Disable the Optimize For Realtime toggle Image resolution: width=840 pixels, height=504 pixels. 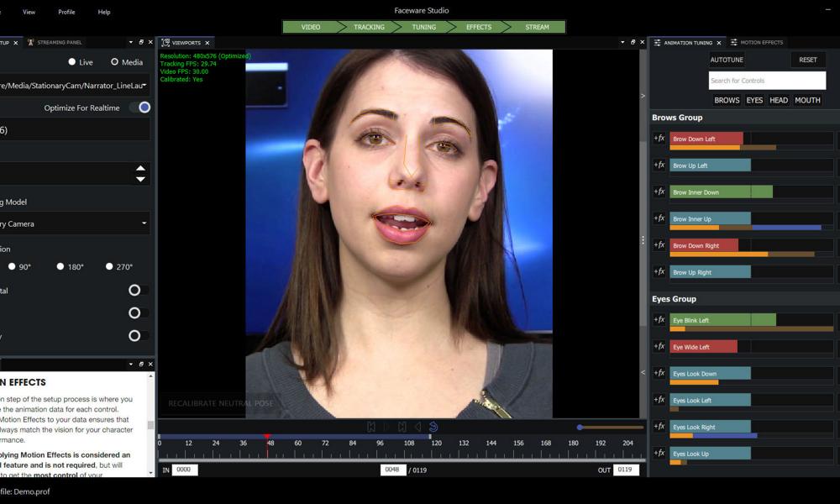[x=144, y=108]
